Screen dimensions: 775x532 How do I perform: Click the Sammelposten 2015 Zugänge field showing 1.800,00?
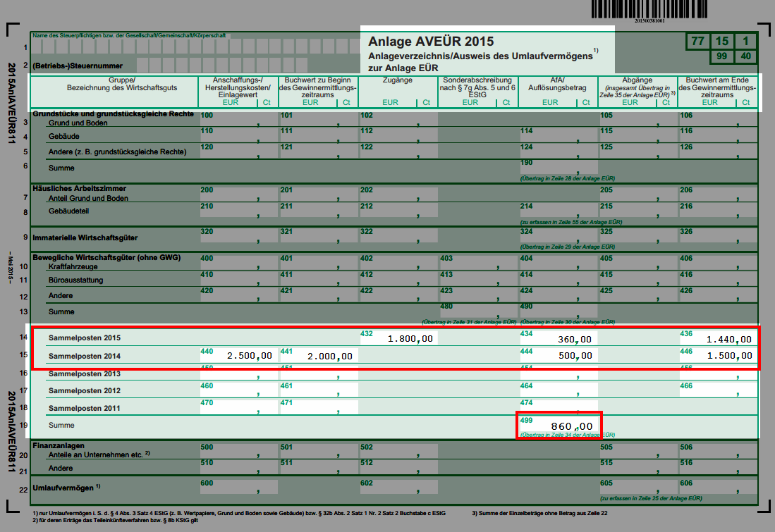398,338
